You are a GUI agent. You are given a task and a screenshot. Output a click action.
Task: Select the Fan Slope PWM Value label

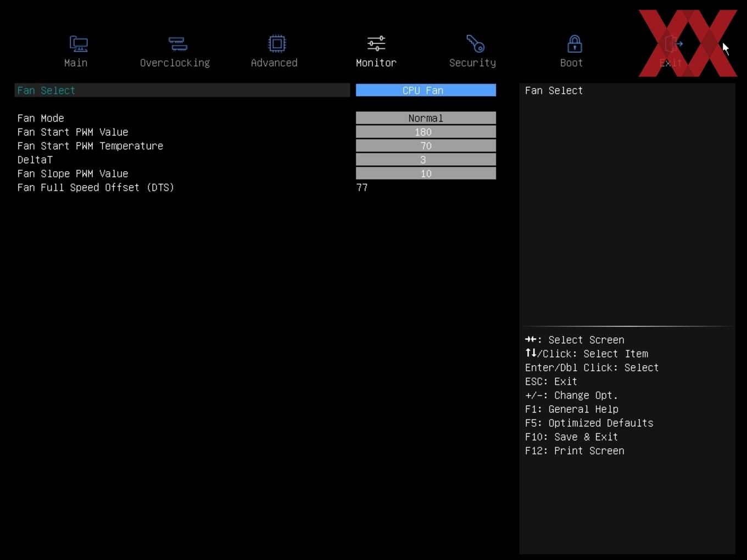73,173
